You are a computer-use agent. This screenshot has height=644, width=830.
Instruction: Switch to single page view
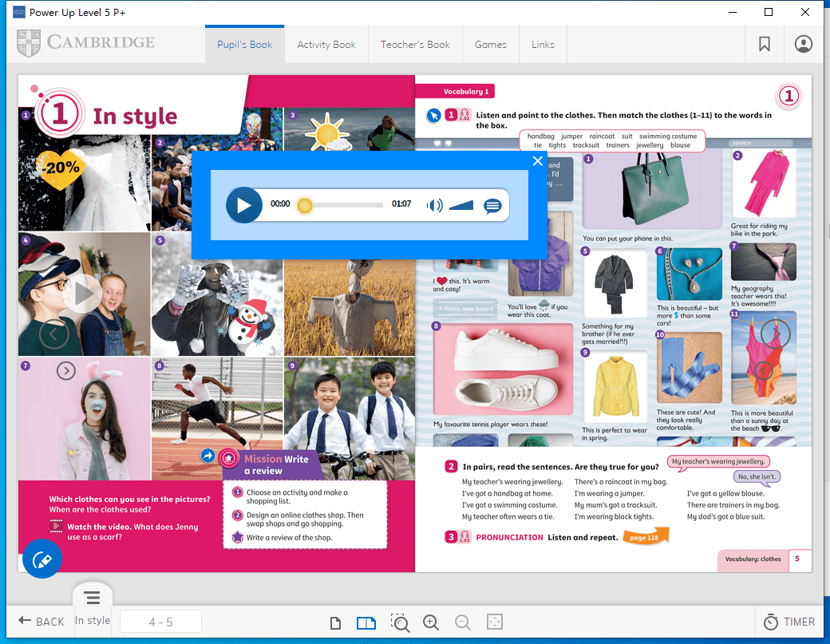click(335, 622)
